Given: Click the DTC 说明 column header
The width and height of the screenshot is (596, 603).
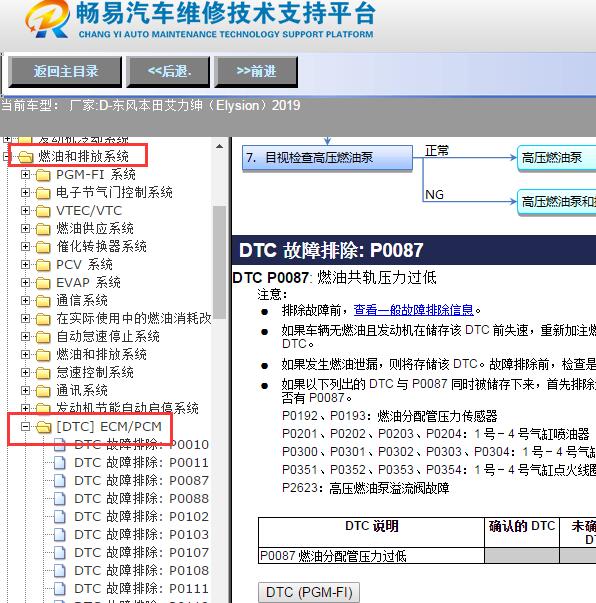Looking at the screenshot, I should pos(371,533).
